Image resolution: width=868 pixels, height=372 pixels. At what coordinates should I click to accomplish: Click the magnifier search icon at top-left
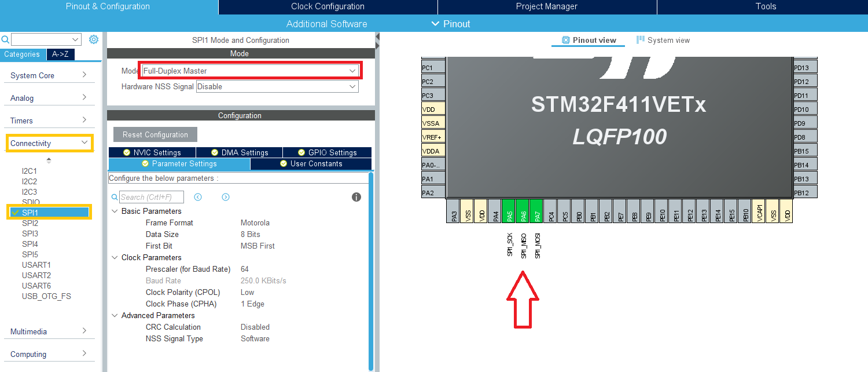click(x=6, y=39)
